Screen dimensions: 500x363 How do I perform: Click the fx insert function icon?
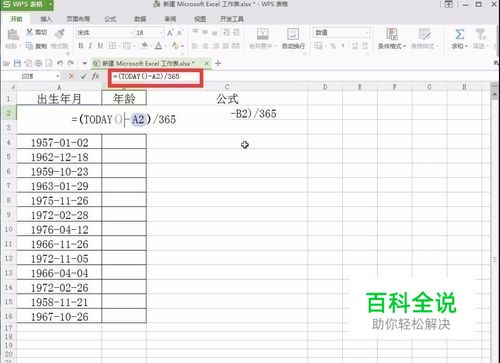[x=95, y=76]
